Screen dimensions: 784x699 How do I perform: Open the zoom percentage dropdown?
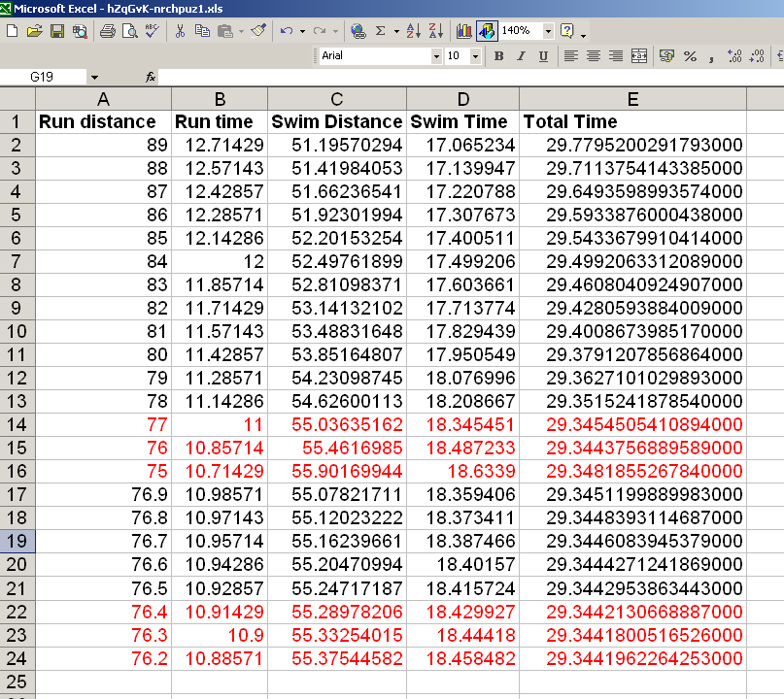548,31
